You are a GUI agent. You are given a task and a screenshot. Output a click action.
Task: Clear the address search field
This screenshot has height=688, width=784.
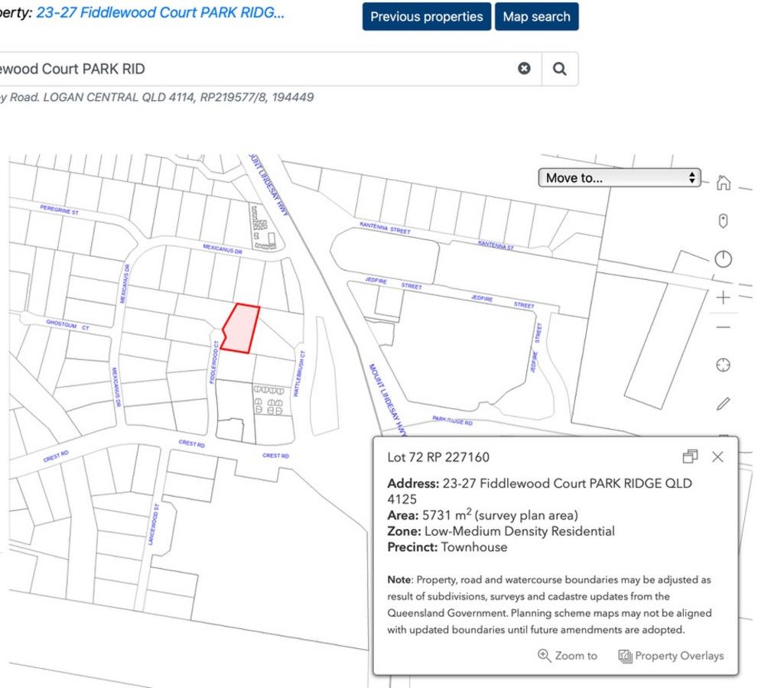click(524, 68)
